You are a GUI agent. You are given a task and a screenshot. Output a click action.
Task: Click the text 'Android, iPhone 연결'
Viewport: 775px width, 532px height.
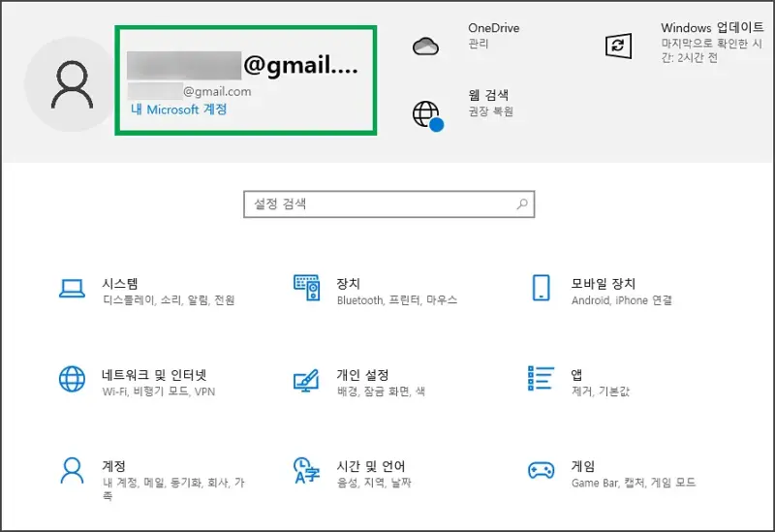(x=622, y=300)
